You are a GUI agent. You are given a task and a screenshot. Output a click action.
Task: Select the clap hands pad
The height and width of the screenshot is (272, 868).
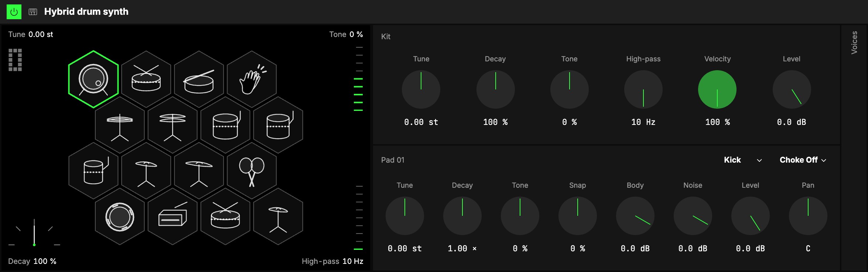252,79
